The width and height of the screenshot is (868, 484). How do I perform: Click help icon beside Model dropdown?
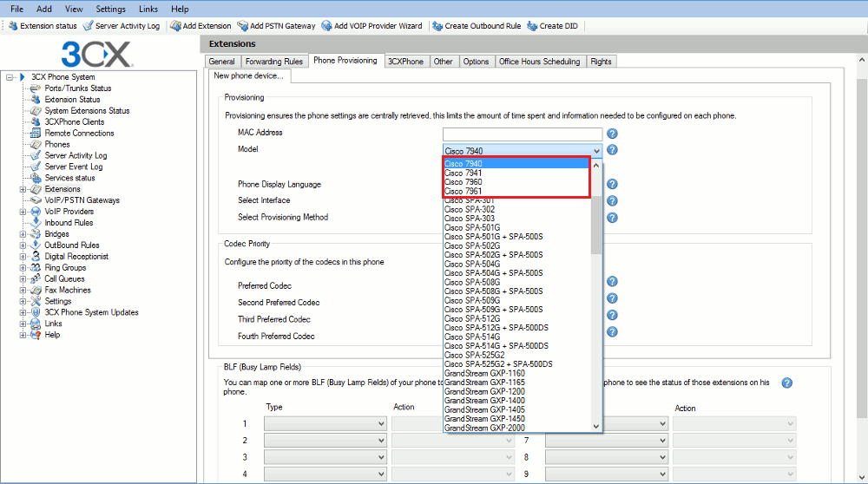(612, 150)
